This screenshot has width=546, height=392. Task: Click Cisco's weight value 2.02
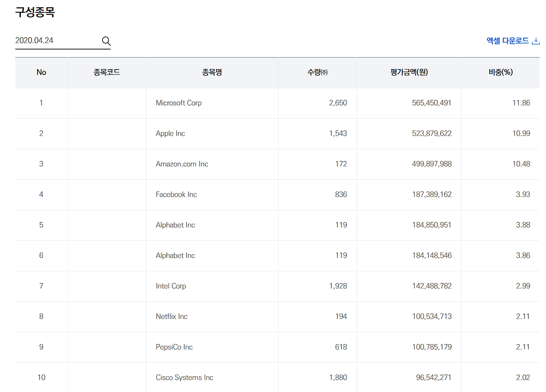(x=523, y=377)
